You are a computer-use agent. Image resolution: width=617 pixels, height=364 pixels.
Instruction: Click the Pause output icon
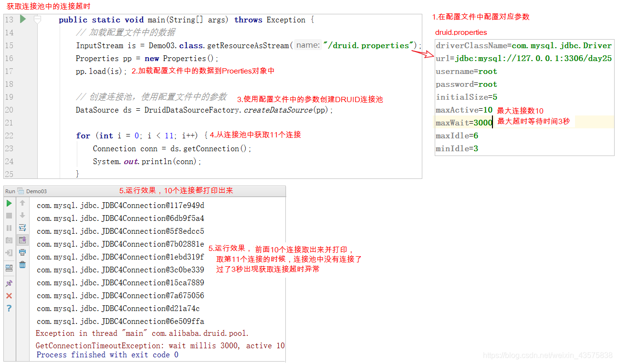pos(9,228)
